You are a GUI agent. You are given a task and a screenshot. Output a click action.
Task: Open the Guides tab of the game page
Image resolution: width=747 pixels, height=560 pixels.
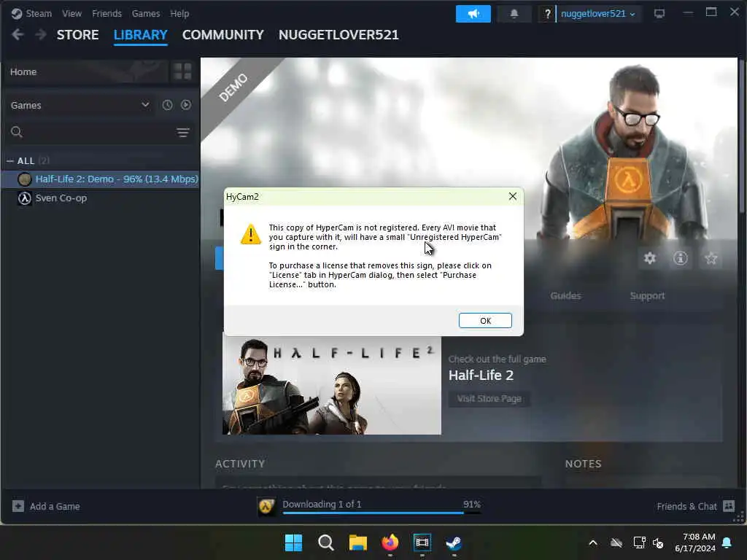click(565, 296)
